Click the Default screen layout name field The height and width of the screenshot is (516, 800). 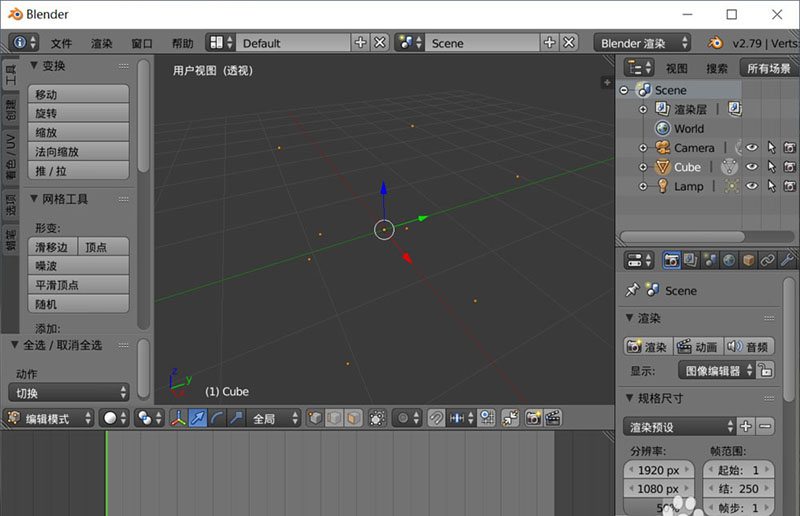(294, 43)
